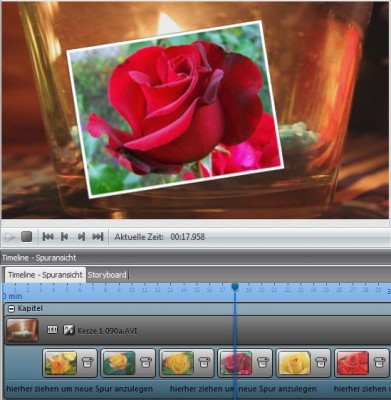Click the current time value 00:17.958
Viewport: 391px width, 400px height.
(188, 237)
